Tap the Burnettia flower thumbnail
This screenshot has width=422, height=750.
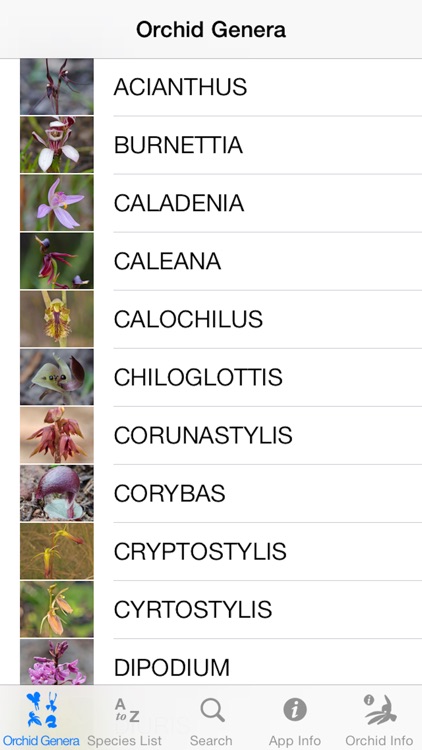tap(57, 144)
